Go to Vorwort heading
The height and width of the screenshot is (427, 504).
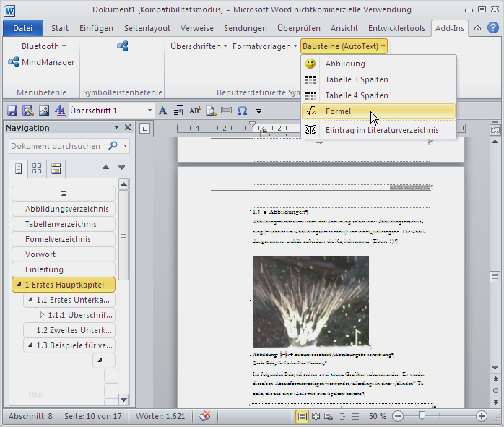[64, 254]
